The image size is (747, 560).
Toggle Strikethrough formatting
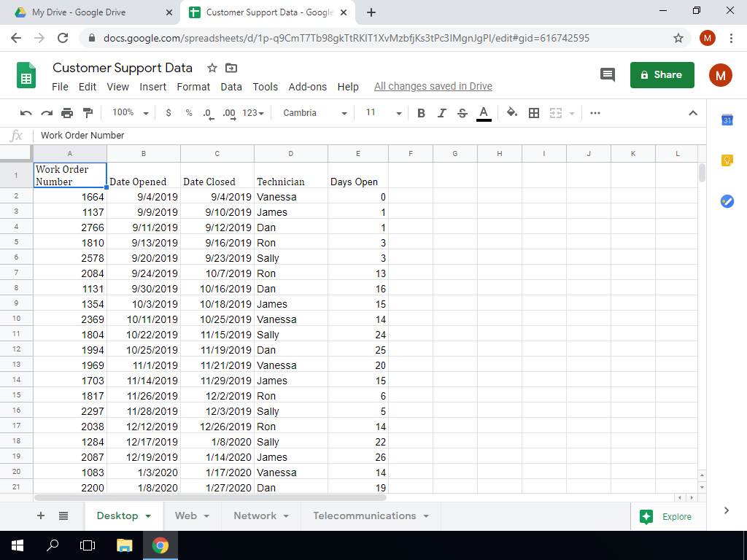462,113
